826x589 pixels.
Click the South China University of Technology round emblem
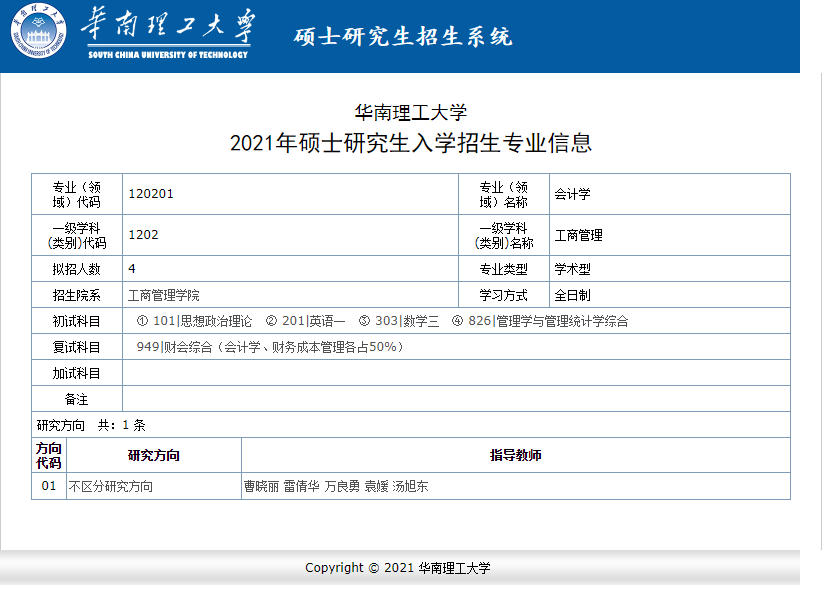pos(38,31)
